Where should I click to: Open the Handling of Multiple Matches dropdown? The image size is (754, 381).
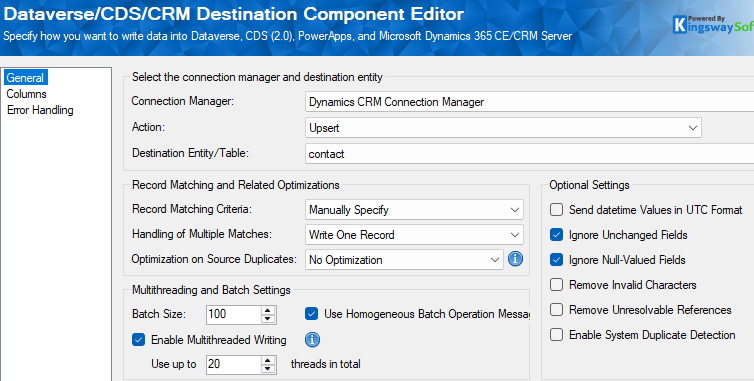click(x=414, y=235)
